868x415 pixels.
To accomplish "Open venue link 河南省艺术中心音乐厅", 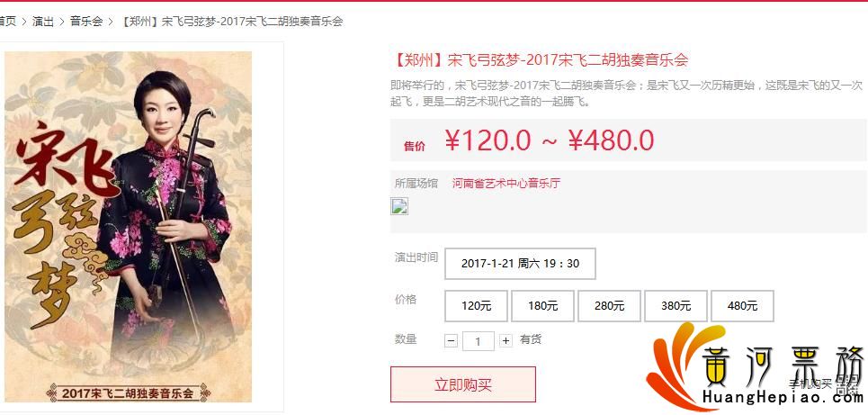I will pyautogui.click(x=506, y=184).
